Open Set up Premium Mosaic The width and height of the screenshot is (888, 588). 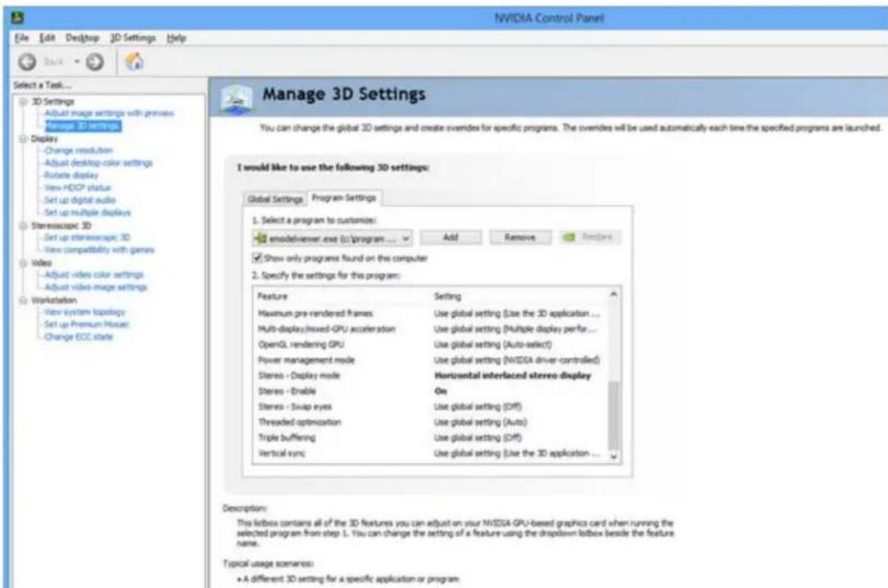[x=87, y=325]
